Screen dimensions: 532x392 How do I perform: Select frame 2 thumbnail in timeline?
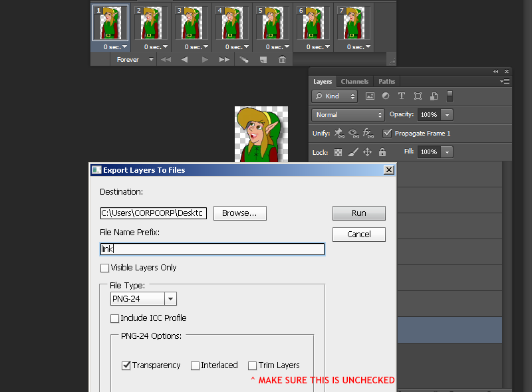151,23
